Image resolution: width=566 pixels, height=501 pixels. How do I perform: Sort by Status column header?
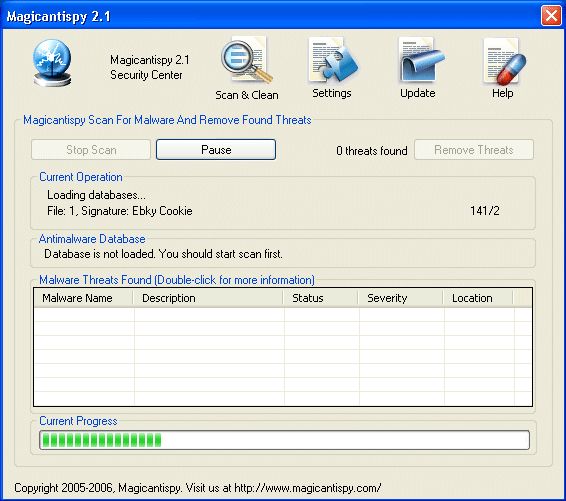pos(321,298)
